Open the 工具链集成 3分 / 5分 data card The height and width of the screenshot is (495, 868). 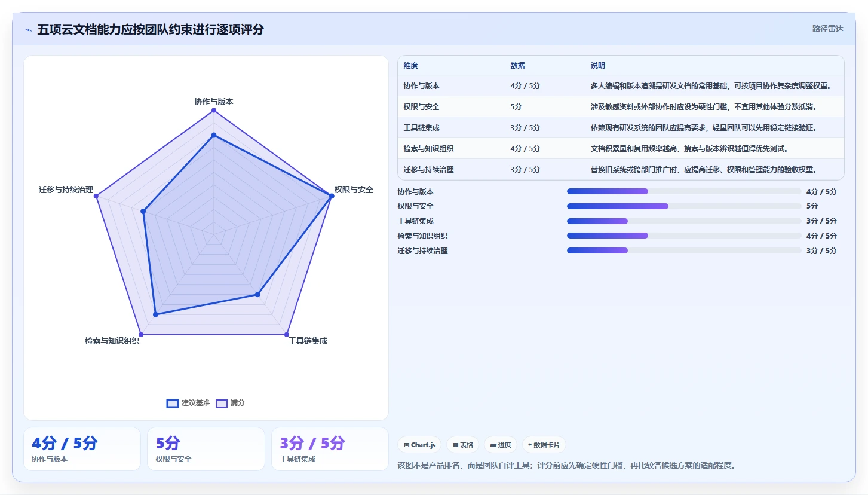[x=330, y=449]
